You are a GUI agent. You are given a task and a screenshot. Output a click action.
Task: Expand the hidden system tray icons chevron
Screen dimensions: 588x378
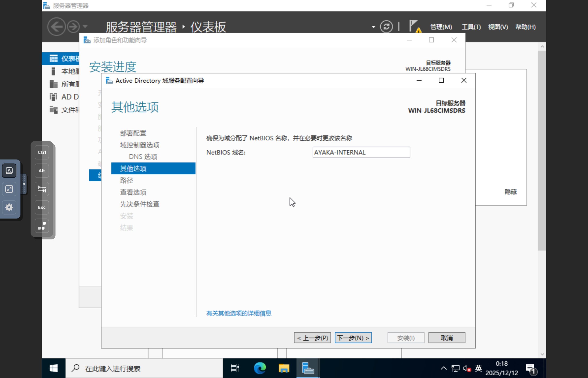pyautogui.click(x=444, y=368)
